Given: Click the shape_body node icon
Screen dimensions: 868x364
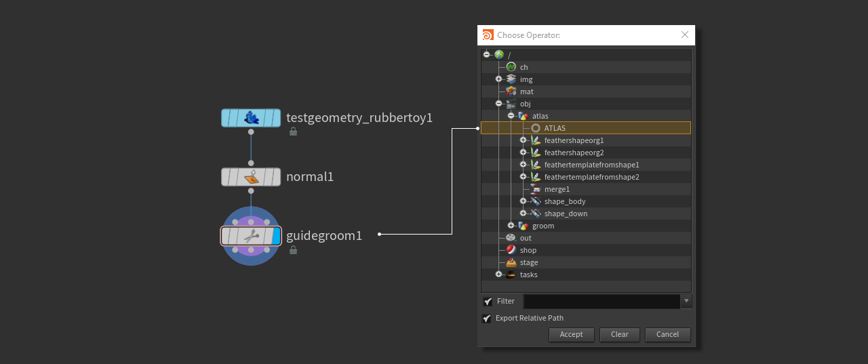Looking at the screenshot, I should pyautogui.click(x=536, y=201).
